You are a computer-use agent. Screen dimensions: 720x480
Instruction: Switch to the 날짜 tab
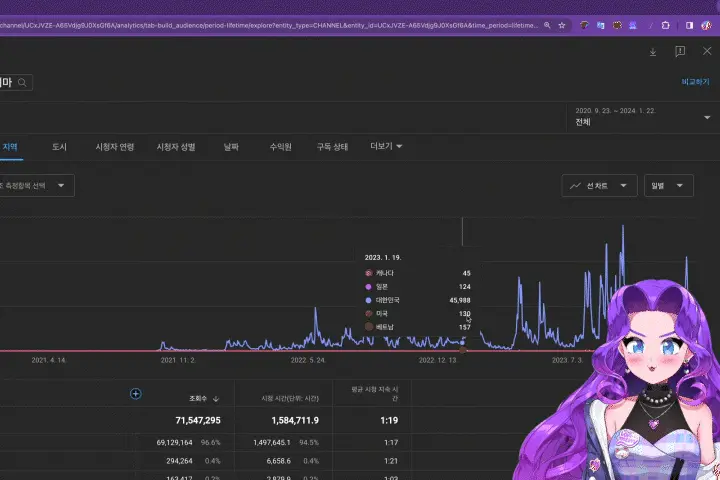coord(231,147)
